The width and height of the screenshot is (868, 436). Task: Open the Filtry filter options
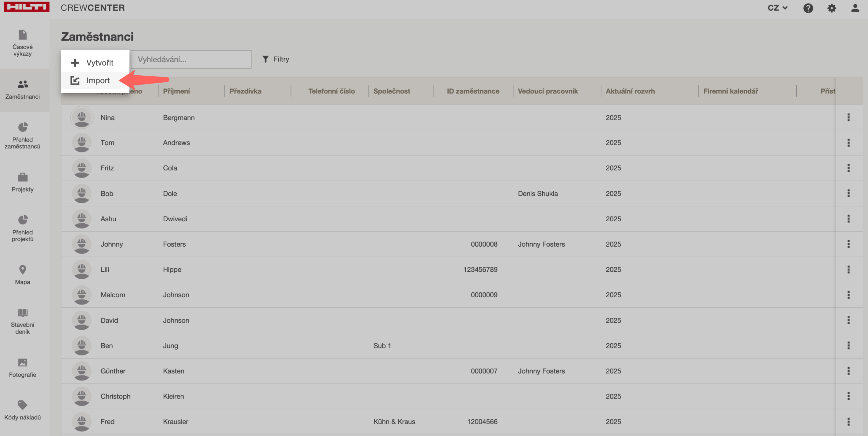pos(276,59)
